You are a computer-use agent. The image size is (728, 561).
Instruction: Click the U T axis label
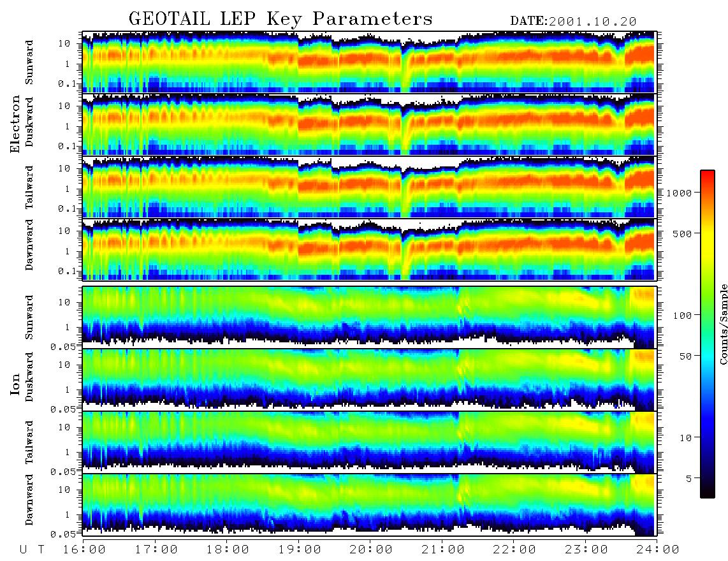click(33, 550)
